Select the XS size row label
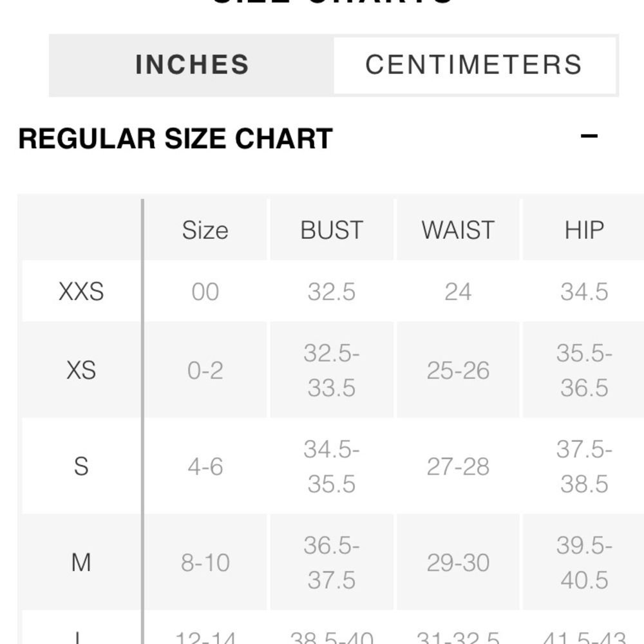This screenshot has width=644, height=644. pos(81,370)
